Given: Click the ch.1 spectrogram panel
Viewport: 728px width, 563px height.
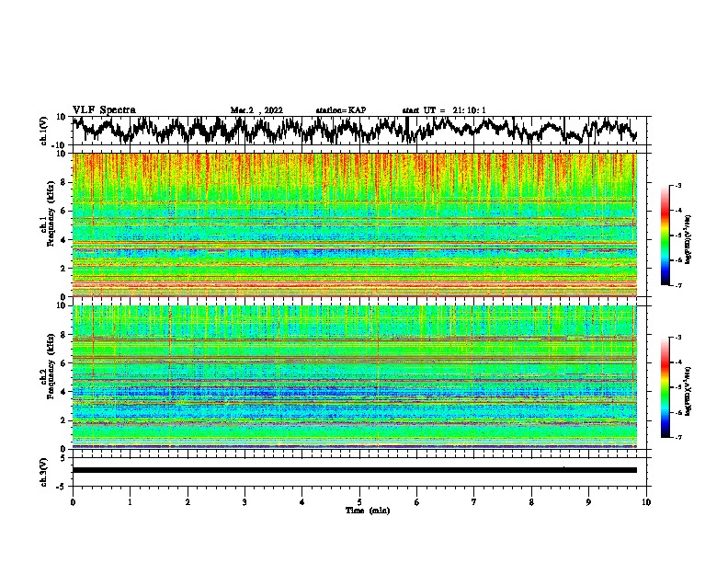Looking at the screenshot, I should coord(355,224).
